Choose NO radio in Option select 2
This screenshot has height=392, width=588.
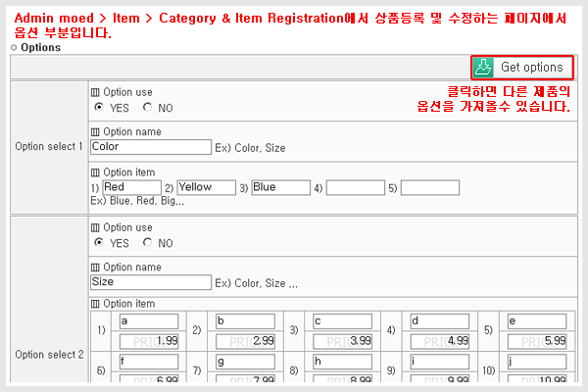pos(147,242)
